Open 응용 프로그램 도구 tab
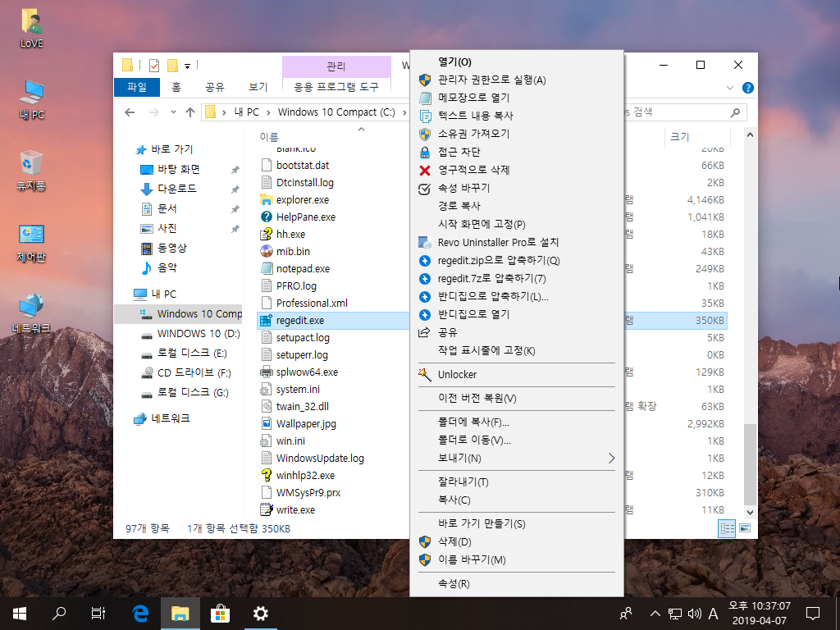This screenshot has height=630, width=840. pyautogui.click(x=336, y=87)
